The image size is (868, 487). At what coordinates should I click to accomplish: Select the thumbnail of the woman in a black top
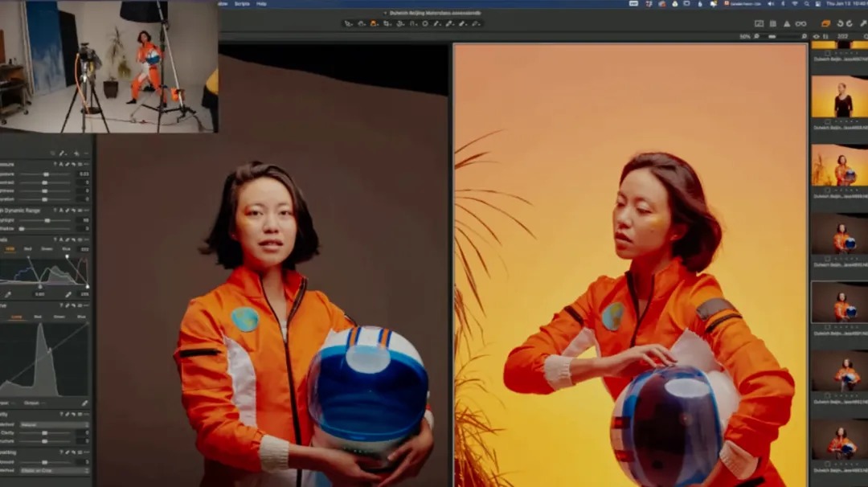pos(839,97)
